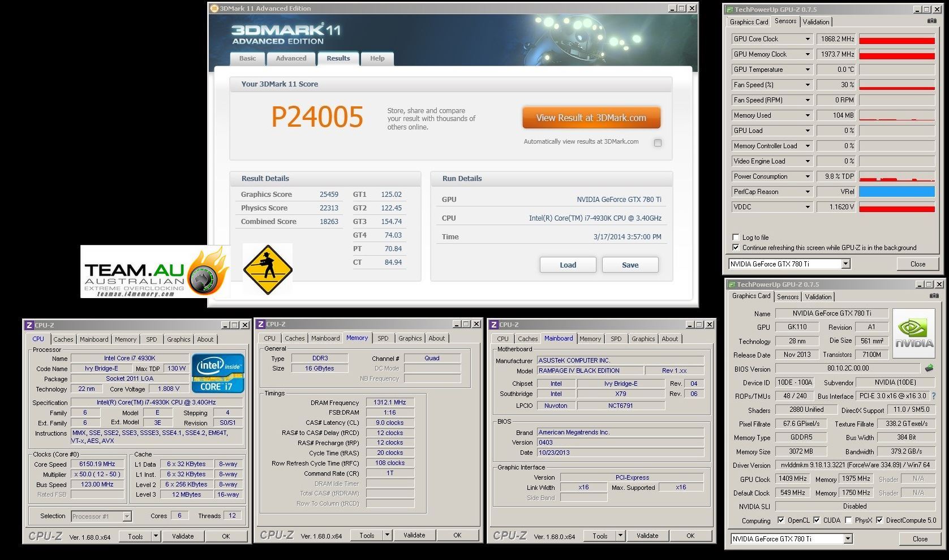This screenshot has height=560, width=949.
Task: Toggle the OpenCL computing checkbox
Action: [781, 520]
